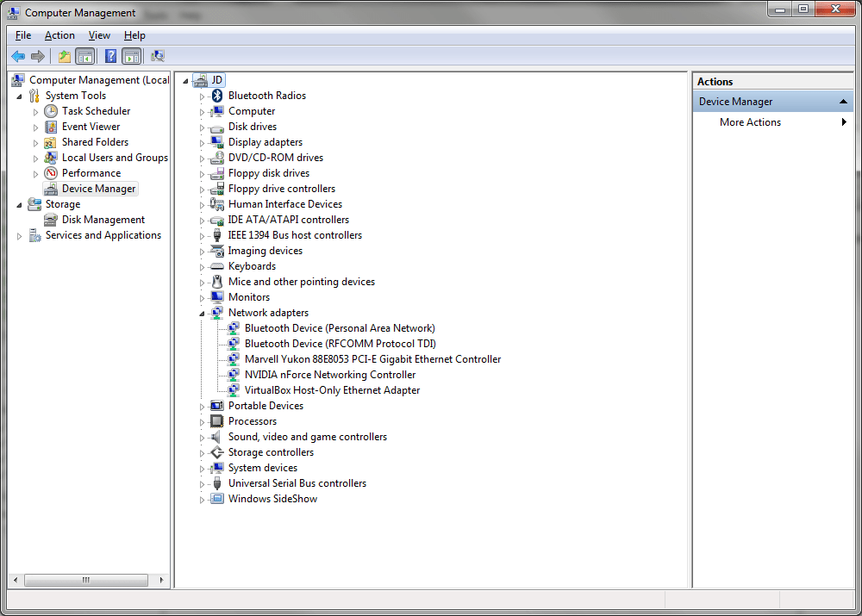This screenshot has height=616, width=862.
Task: Click the Performance icon in left tree
Action: tap(51, 173)
